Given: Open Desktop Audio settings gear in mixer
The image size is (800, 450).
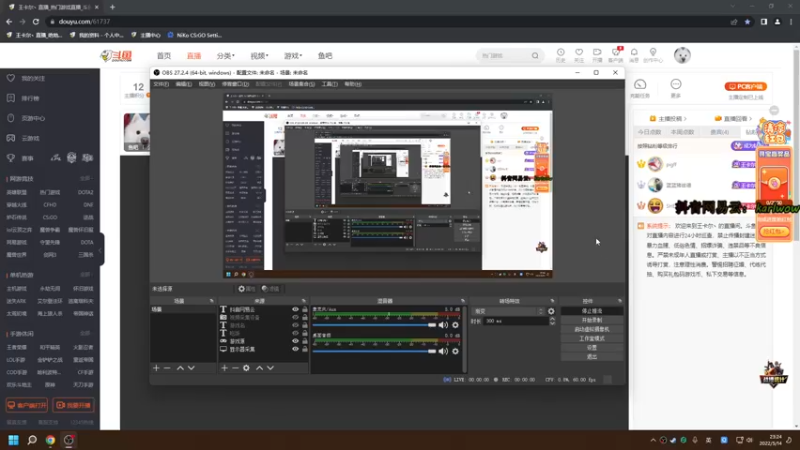Looking at the screenshot, I should click(455, 351).
